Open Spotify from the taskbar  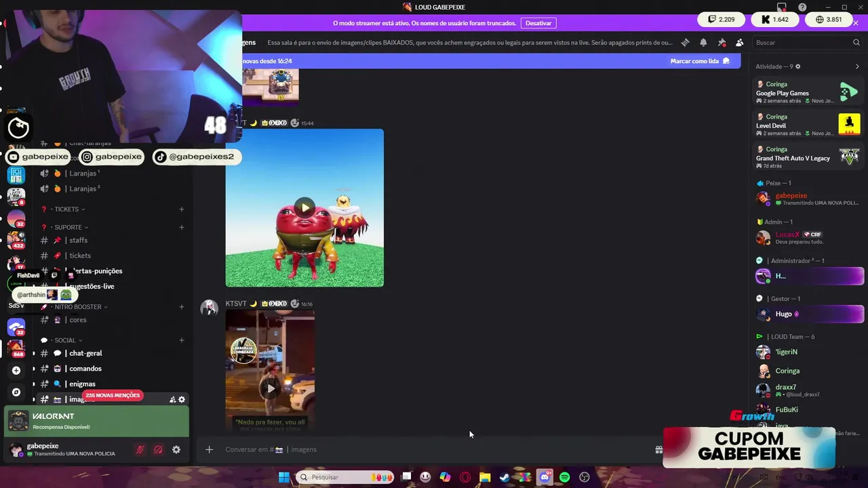pyautogui.click(x=565, y=477)
